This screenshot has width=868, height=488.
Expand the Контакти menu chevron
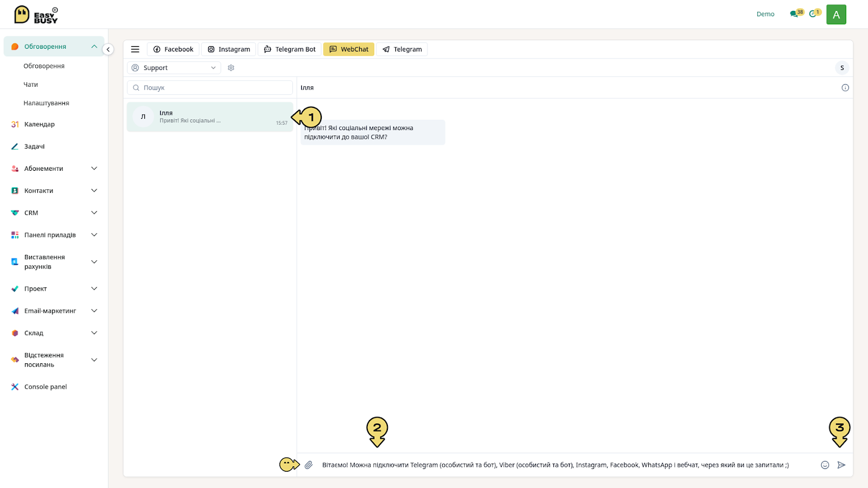(94, 191)
